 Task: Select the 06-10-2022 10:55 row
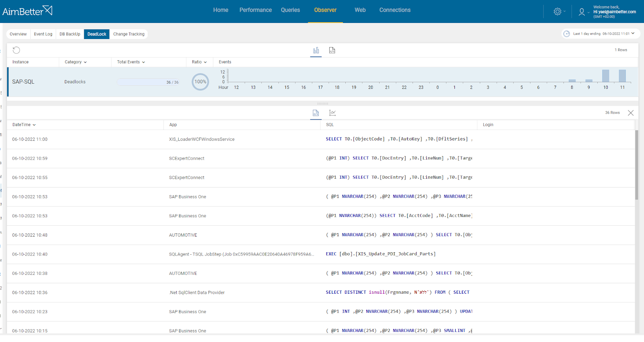(x=321, y=178)
